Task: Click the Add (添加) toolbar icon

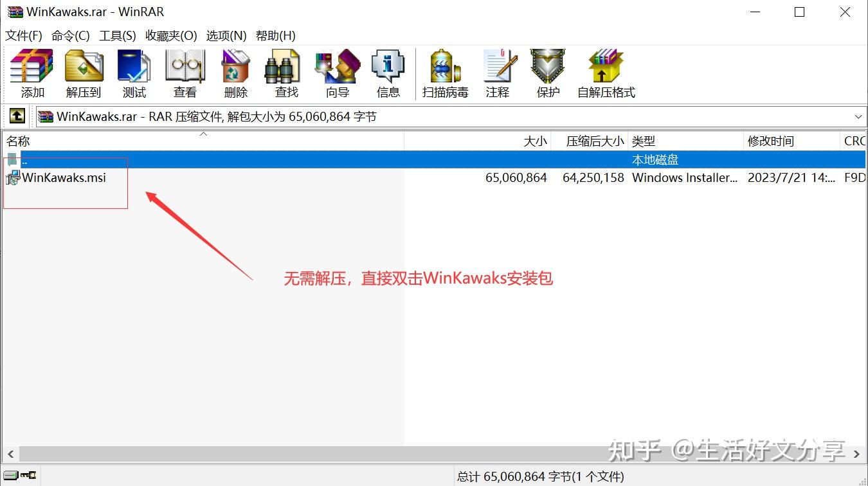Action: [32, 74]
